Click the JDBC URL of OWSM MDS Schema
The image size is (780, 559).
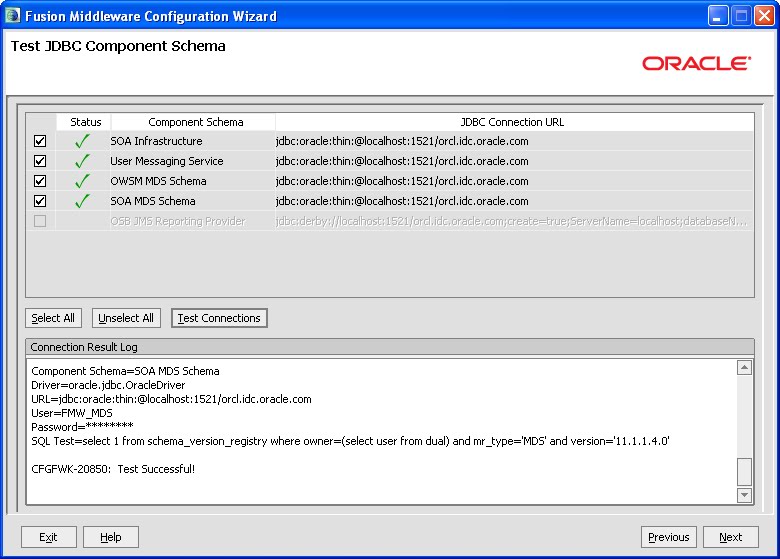click(x=402, y=181)
